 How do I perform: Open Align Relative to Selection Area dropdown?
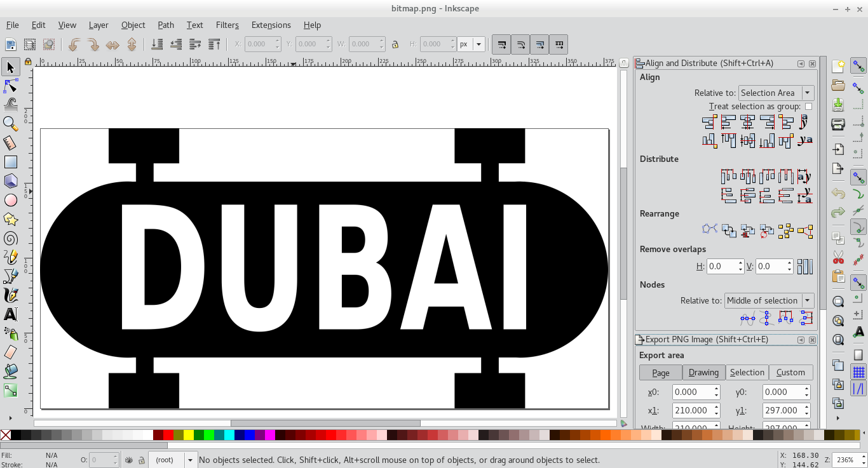click(776, 93)
